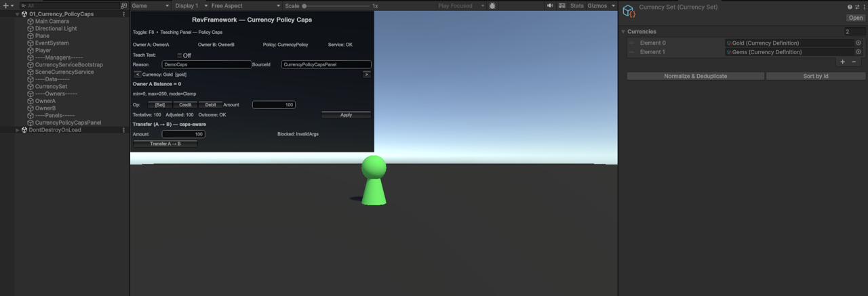
Task: Open the Inspector help icon
Action: click(x=849, y=7)
